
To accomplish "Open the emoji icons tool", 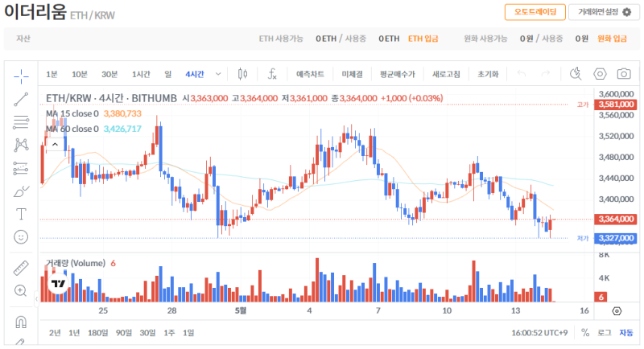I will click(x=21, y=236).
